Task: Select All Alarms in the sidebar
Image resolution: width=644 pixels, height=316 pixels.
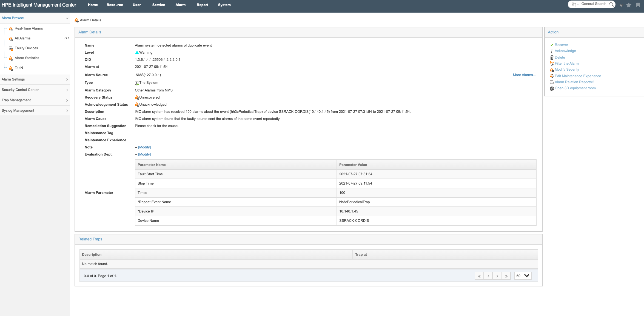Action: coord(22,38)
